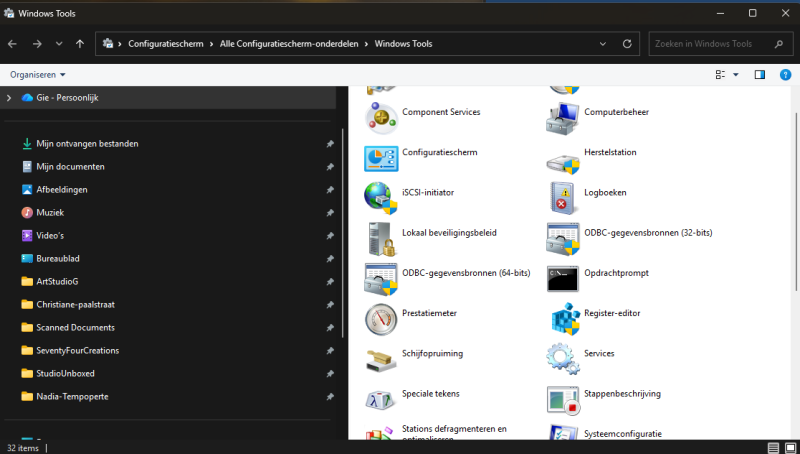Click the address bar root icon
This screenshot has width=800, height=454.
click(108, 44)
